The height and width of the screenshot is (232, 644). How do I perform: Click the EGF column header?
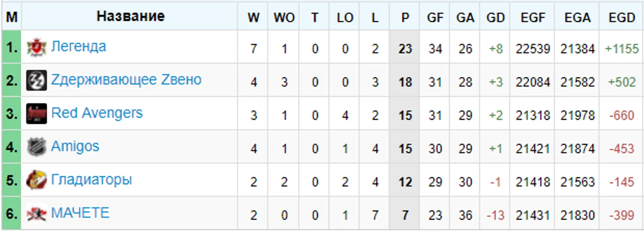[x=532, y=17]
